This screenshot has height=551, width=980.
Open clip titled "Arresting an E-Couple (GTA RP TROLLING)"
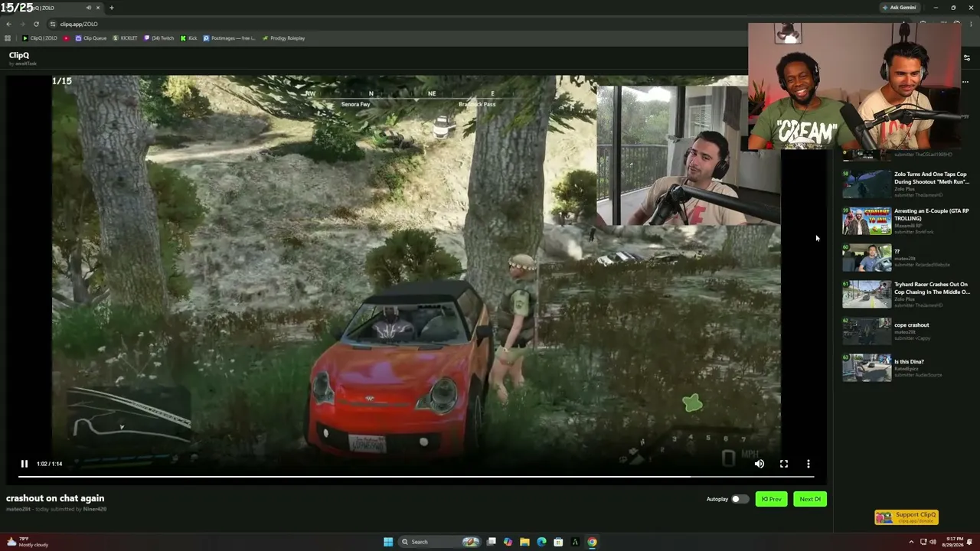pyautogui.click(x=931, y=214)
